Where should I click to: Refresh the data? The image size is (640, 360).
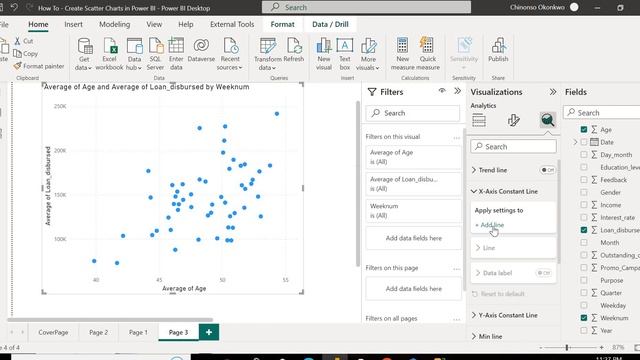coord(293,50)
